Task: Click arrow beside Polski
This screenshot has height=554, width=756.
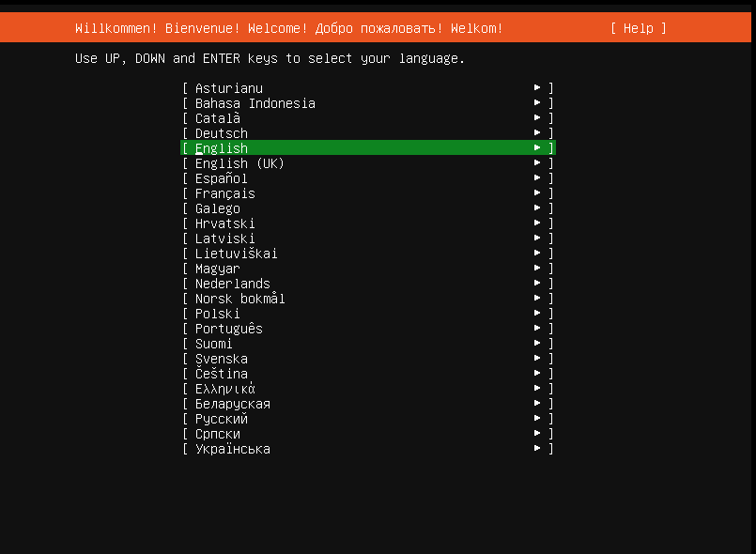Action: coord(537,313)
